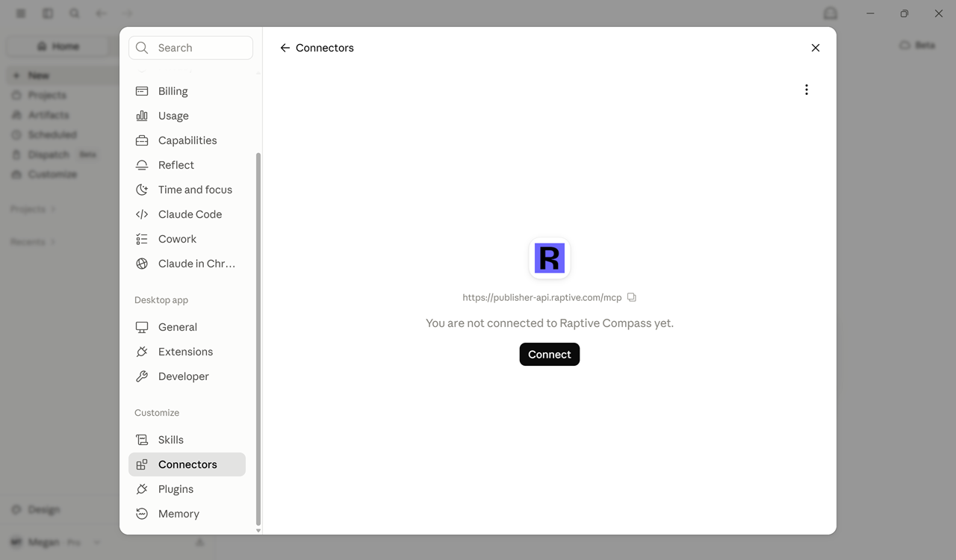Click the magnifier icon in the Search field

point(142,48)
